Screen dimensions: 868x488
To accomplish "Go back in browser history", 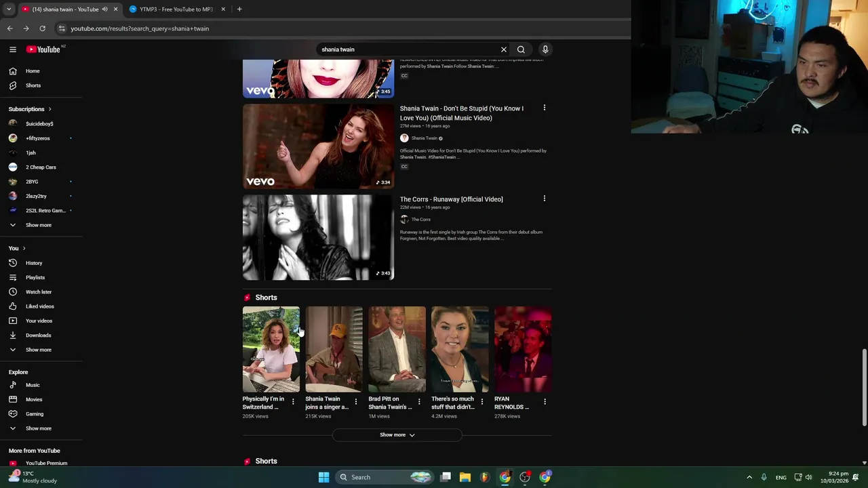I will [9, 28].
